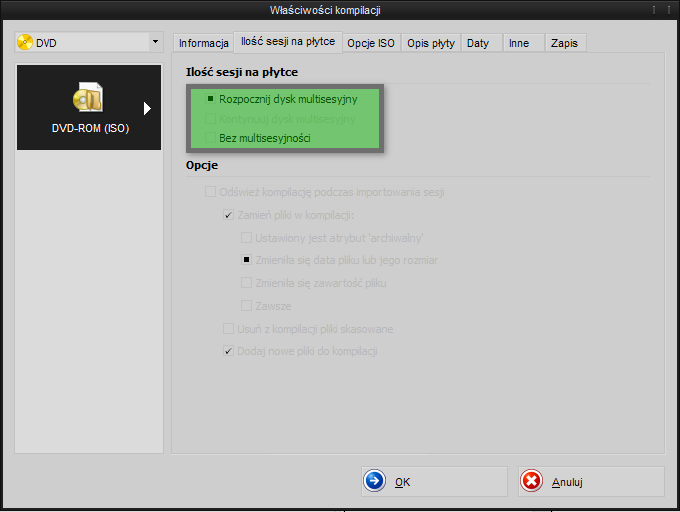Click the Opcje section heading
Viewport: 680px width, 512px height.
click(202, 165)
